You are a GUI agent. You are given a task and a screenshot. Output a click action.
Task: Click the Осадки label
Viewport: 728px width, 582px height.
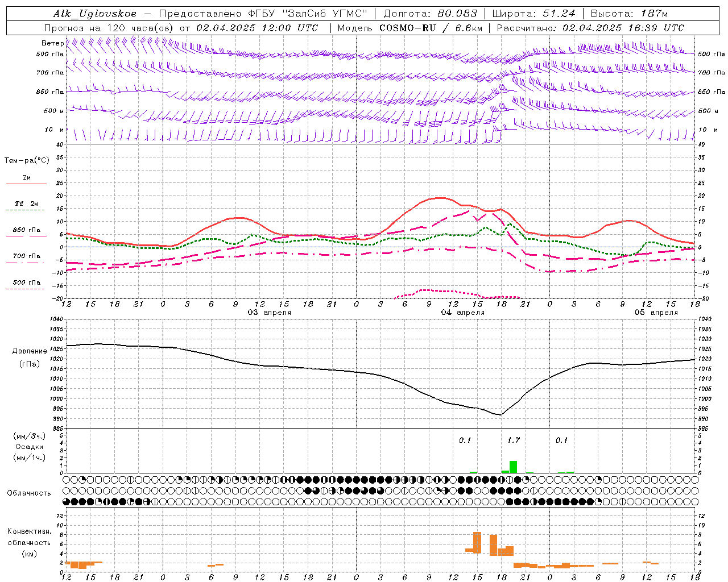(30, 447)
